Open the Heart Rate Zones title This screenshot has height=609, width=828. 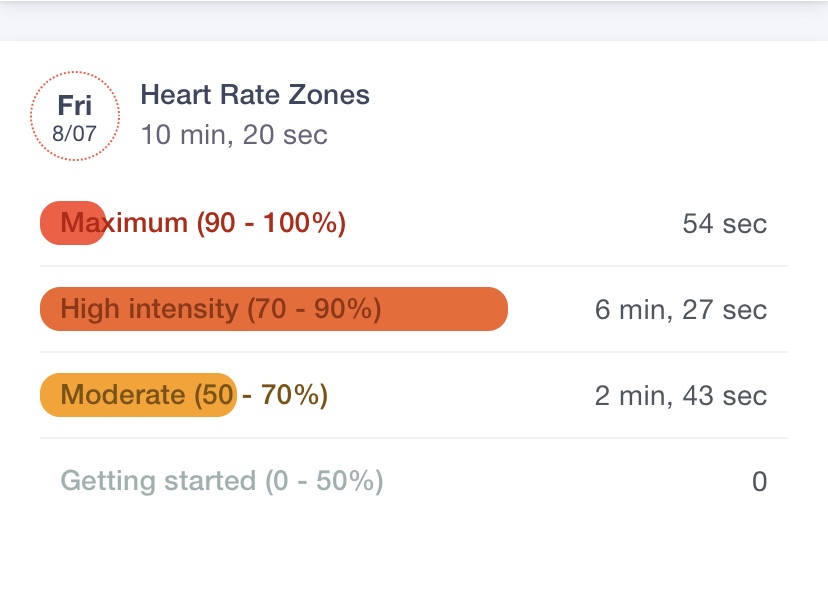[255, 96]
